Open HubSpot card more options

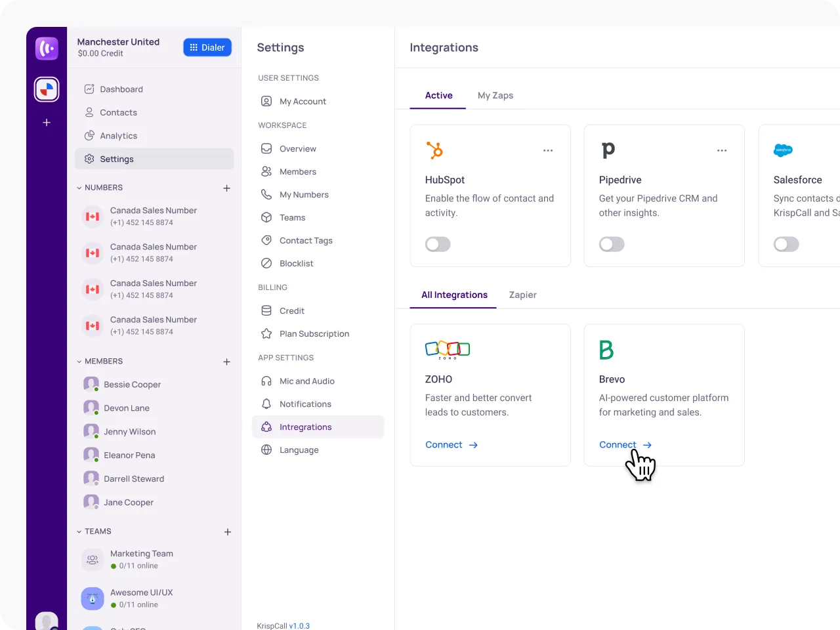[x=548, y=151]
